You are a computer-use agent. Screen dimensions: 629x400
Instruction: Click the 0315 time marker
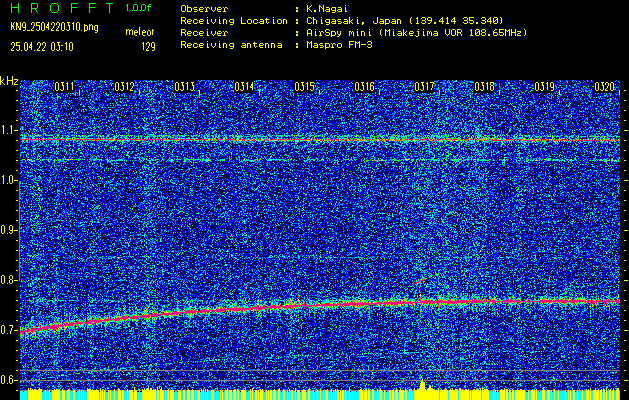coord(304,87)
